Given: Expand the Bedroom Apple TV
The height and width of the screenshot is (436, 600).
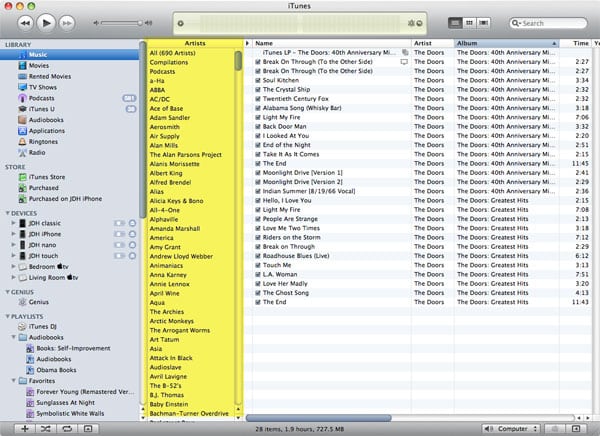Looking at the screenshot, I should 13,266.
